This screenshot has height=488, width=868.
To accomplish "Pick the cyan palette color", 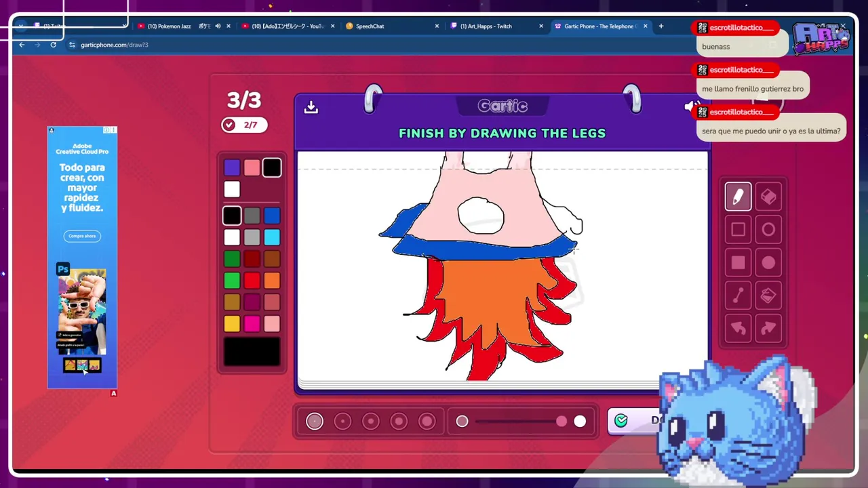I will 272,237.
